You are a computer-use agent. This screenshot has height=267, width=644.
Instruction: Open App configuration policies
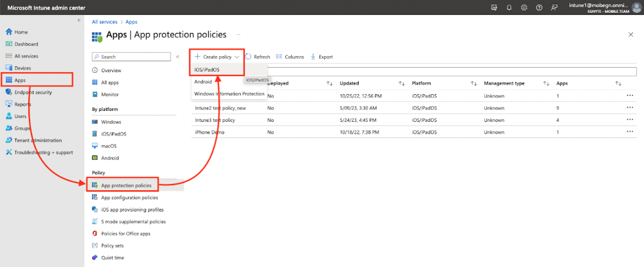point(129,197)
